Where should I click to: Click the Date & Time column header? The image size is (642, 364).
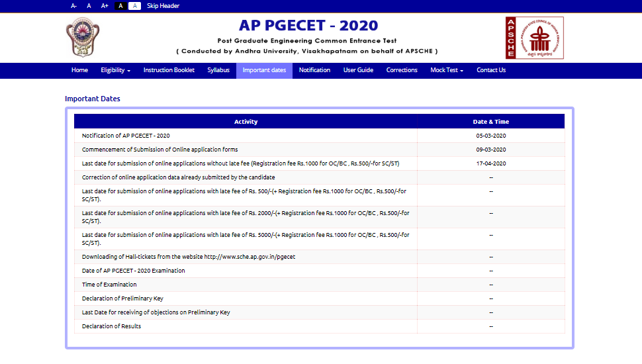point(490,122)
